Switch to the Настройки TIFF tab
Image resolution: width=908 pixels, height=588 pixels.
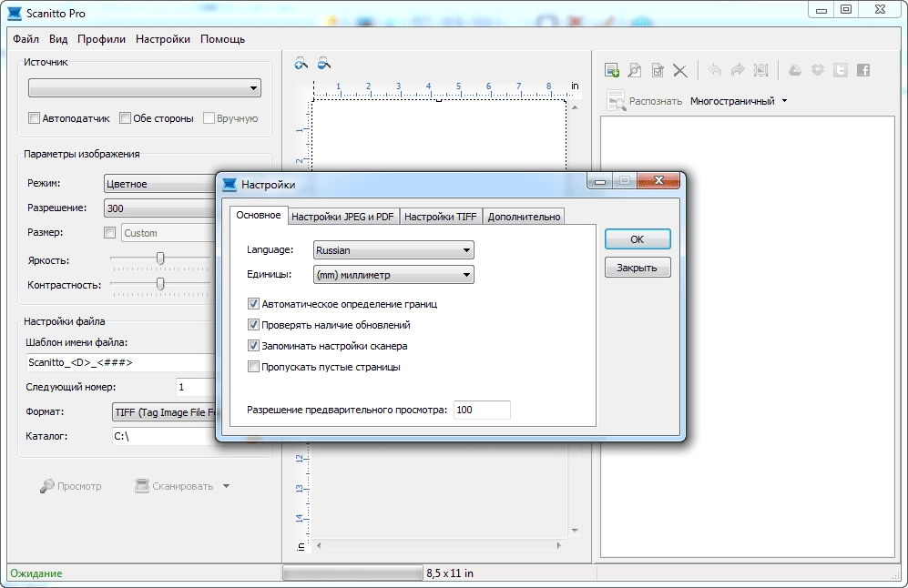(x=440, y=217)
